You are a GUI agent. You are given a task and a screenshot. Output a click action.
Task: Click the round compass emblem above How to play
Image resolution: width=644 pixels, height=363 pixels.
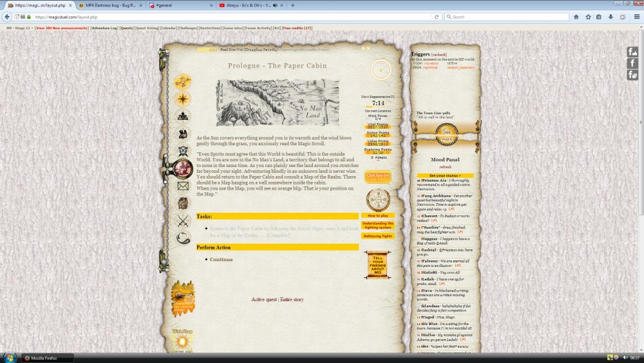point(378,200)
